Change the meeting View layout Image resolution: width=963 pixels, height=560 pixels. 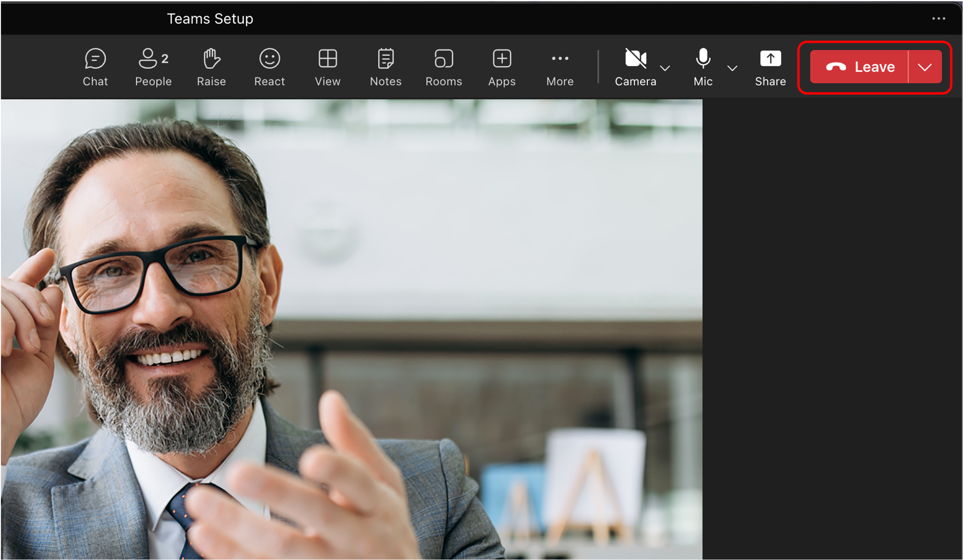pos(328,67)
